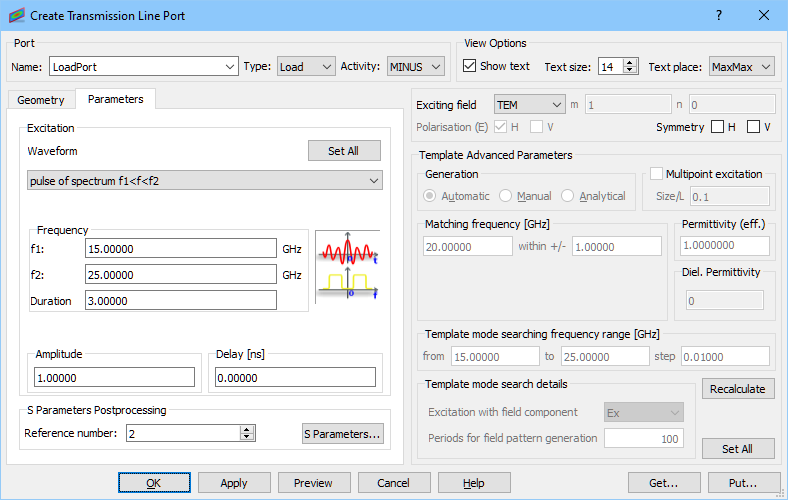Increase Reference number with up arrow
The height and width of the screenshot is (500, 788).
246,429
